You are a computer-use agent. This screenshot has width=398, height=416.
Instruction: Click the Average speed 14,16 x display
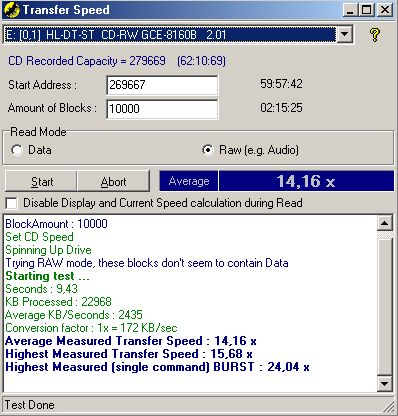click(x=306, y=181)
